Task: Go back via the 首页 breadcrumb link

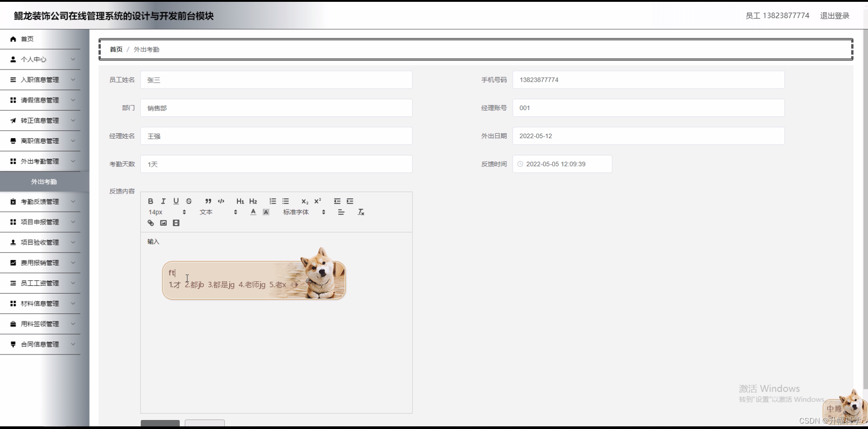Action: [x=116, y=49]
